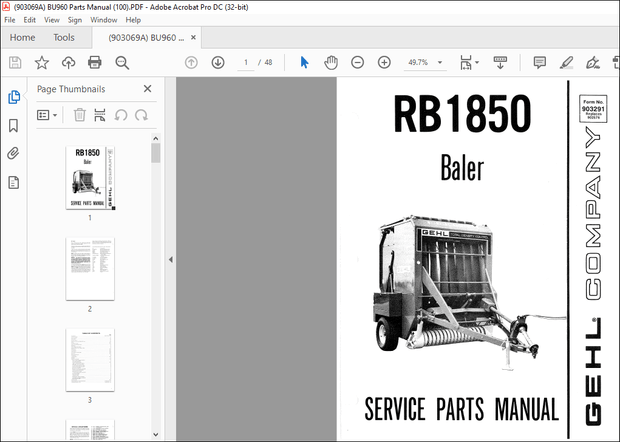This screenshot has height=442, width=620.
Task: Toggle the Page Thumbnails sidebar icon
Action: click(14, 97)
